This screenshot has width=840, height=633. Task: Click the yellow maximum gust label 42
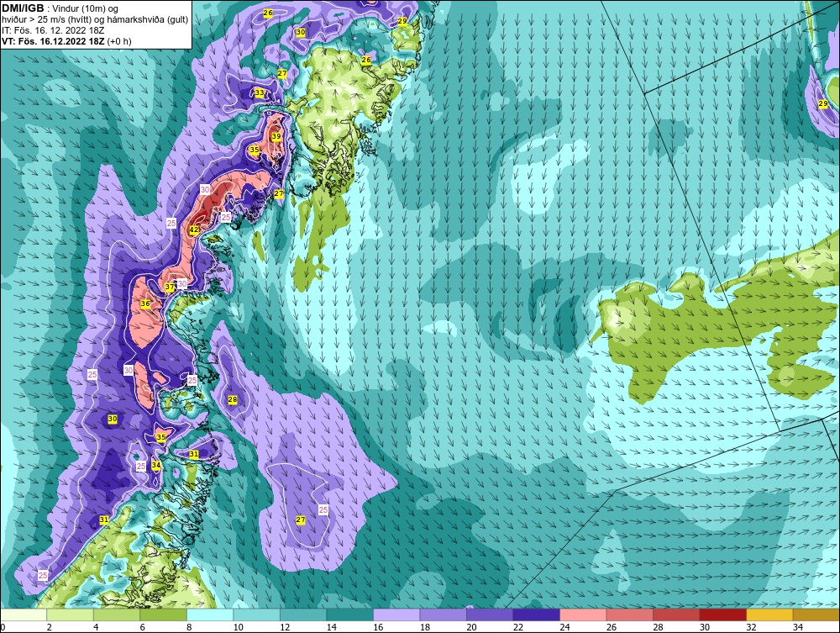(194, 229)
